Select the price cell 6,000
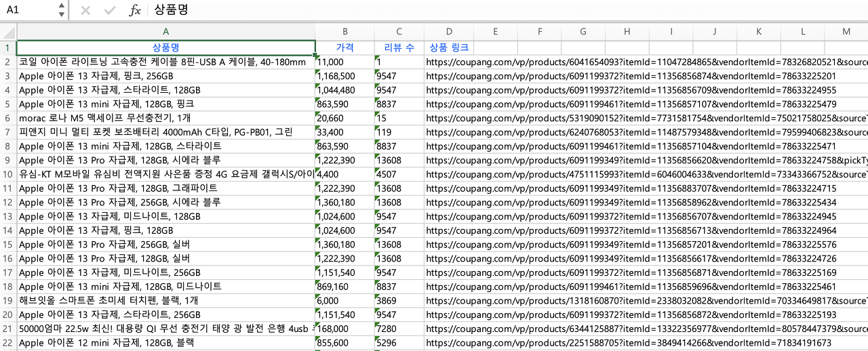868x351 pixels. [345, 301]
